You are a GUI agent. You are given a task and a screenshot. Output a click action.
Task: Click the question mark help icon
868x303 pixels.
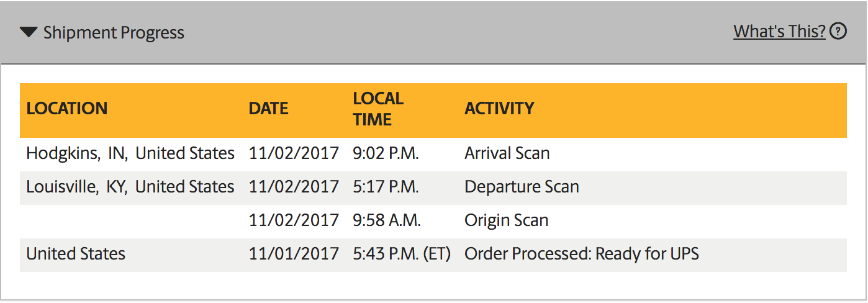[838, 30]
